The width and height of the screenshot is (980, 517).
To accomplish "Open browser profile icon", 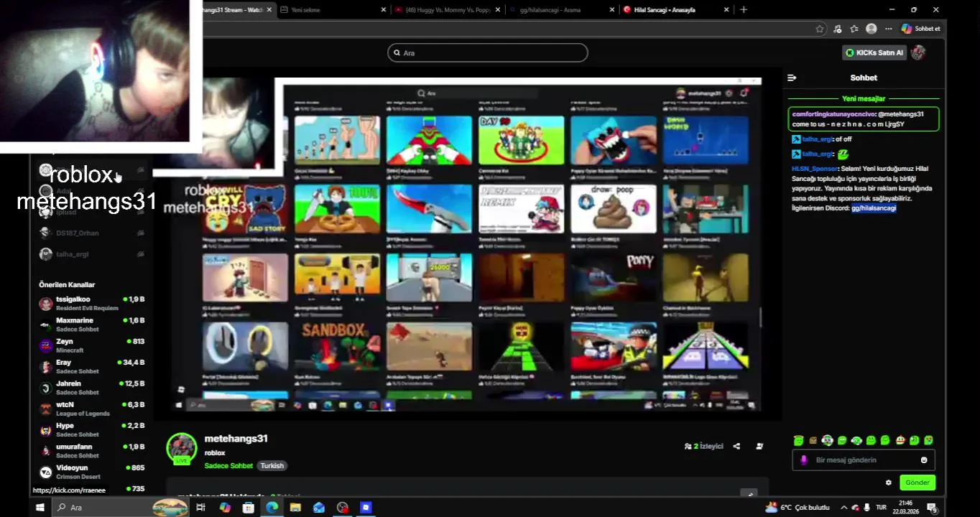I will coord(872,29).
